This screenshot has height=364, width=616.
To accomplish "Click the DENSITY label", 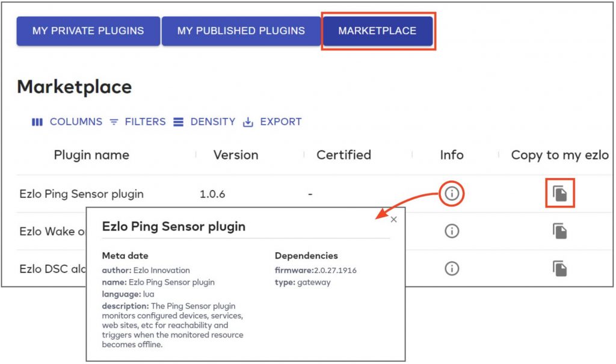I will click(x=212, y=122).
